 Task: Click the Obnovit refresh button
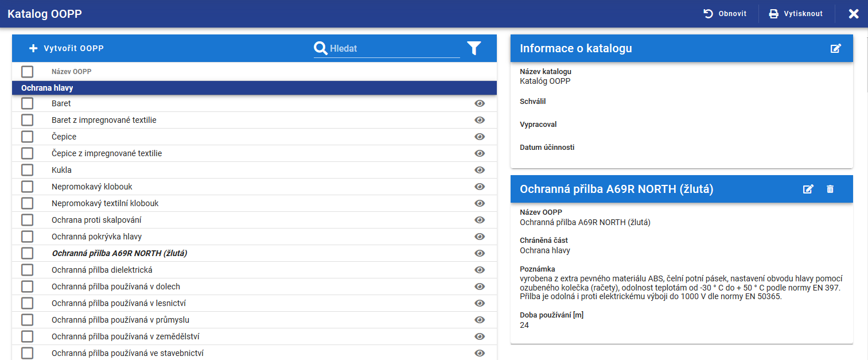725,14
